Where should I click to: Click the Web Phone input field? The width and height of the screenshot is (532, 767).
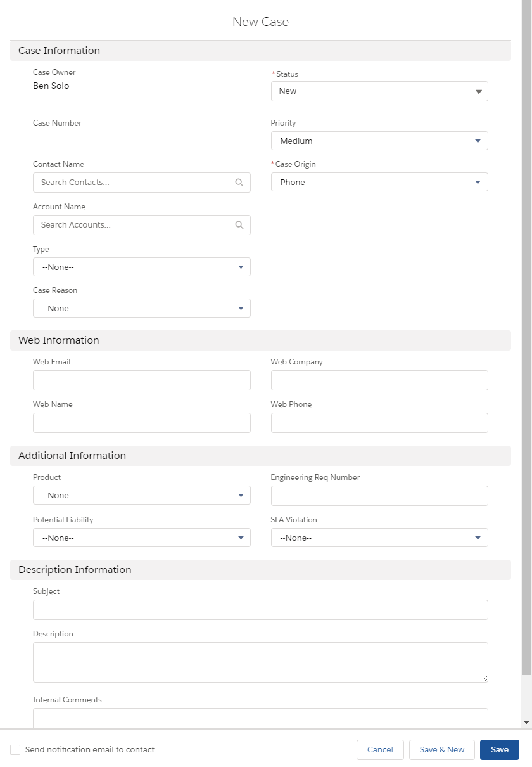point(379,423)
